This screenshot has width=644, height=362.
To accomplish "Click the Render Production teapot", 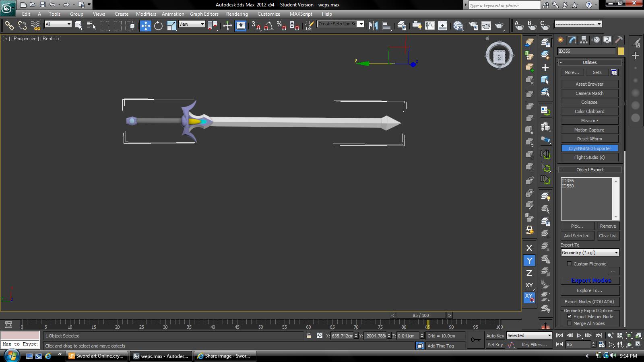I will 500,26.
